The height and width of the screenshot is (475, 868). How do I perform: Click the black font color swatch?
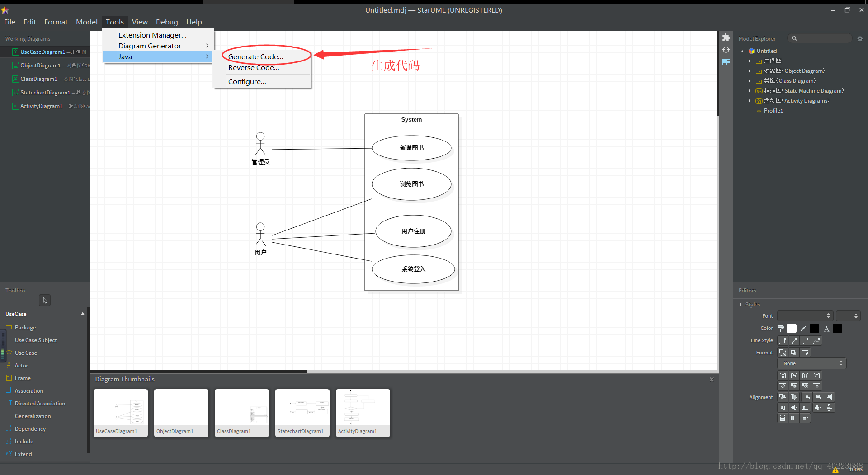click(x=838, y=329)
